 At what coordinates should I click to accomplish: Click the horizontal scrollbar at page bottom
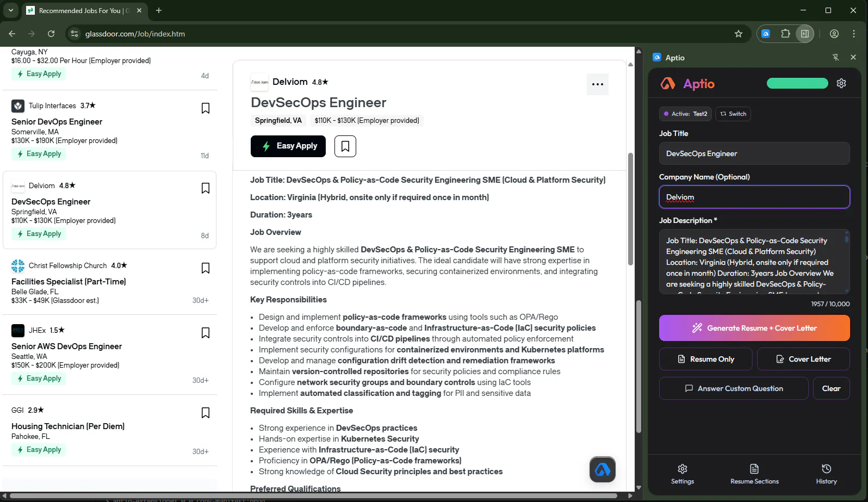coord(313,495)
